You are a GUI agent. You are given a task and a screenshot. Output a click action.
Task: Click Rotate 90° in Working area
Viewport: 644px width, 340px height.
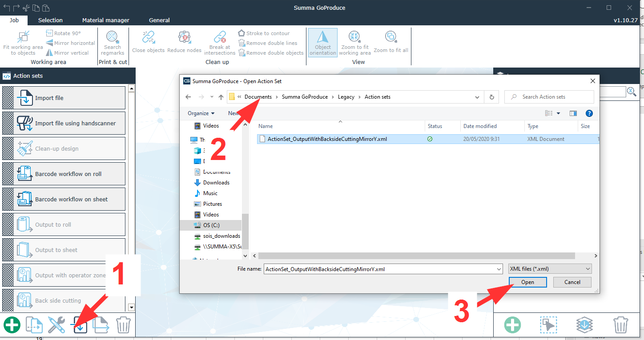coord(63,33)
